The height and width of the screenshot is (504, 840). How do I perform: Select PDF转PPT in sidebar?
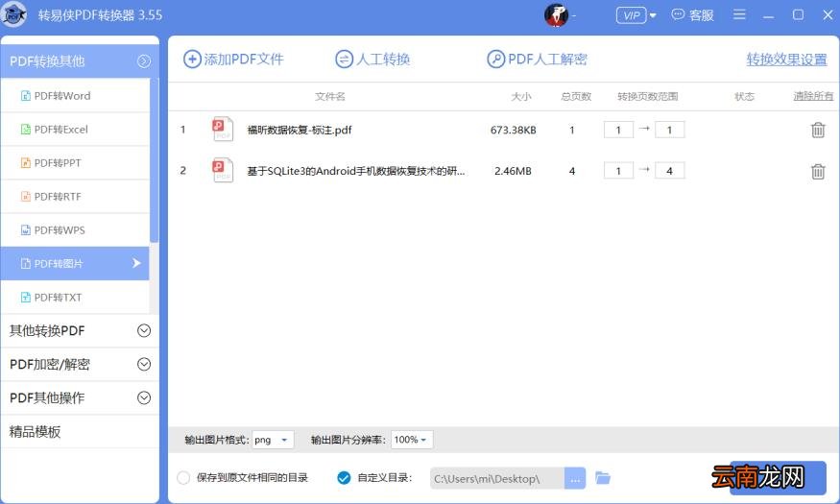click(x=75, y=163)
